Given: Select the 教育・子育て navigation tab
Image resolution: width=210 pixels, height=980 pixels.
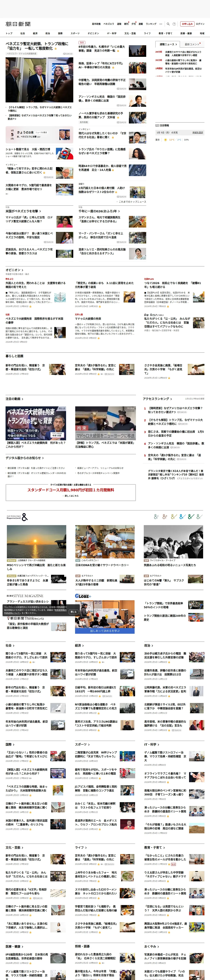Looking at the screenshot, I should 165,33.
